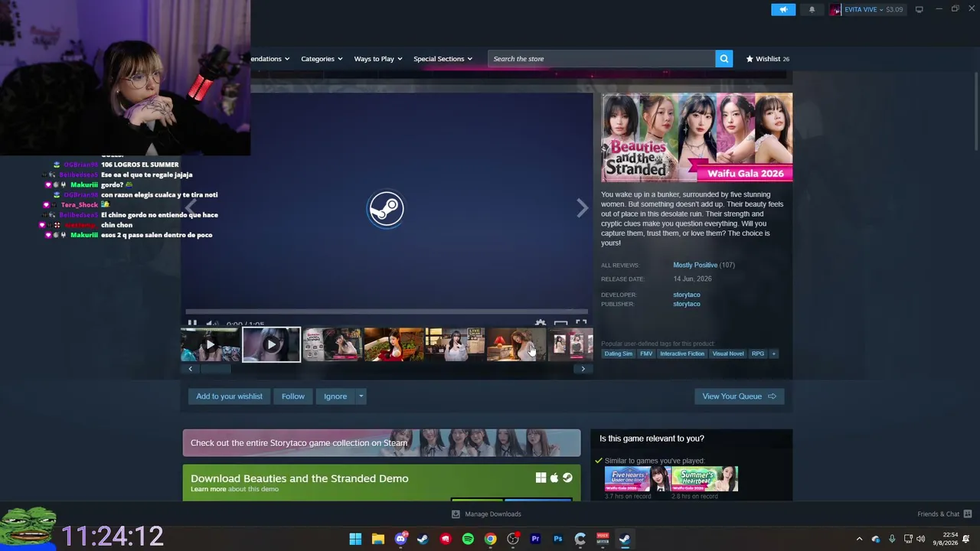Click View Your Queue

click(740, 396)
